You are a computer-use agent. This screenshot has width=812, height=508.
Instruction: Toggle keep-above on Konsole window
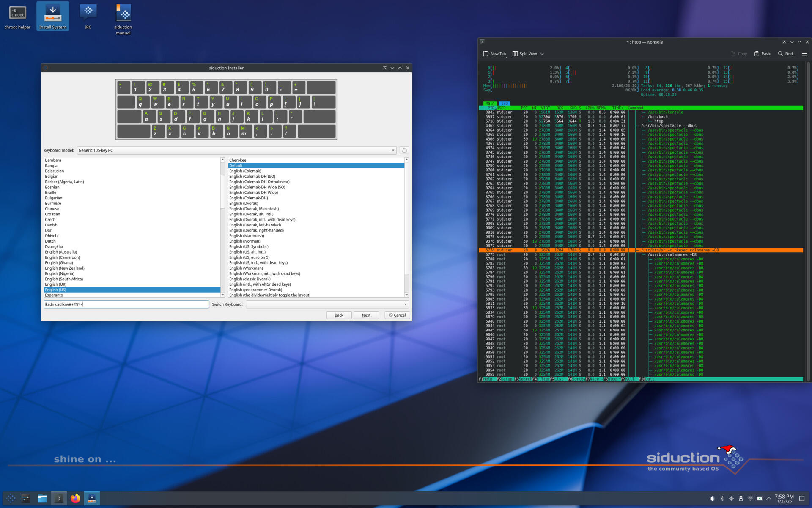(x=784, y=42)
